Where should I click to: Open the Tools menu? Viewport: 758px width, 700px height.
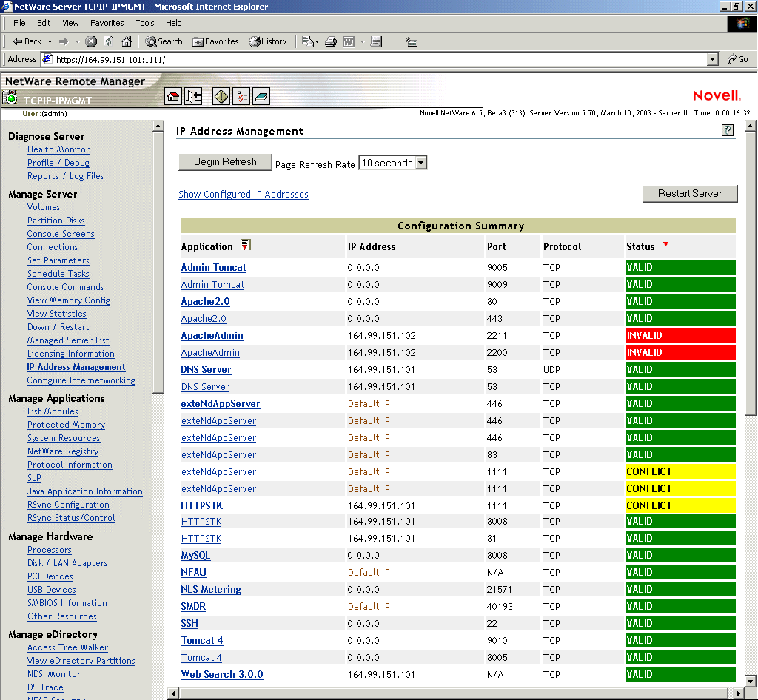[x=145, y=23]
